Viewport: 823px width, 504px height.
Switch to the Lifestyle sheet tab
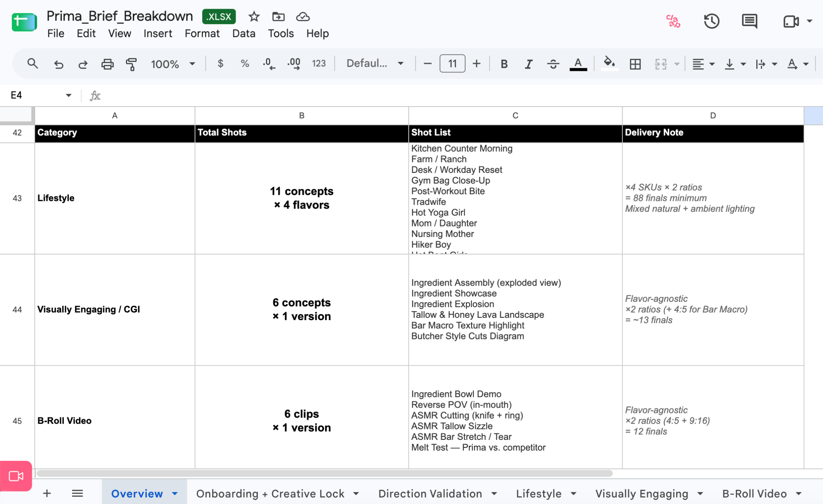538,493
